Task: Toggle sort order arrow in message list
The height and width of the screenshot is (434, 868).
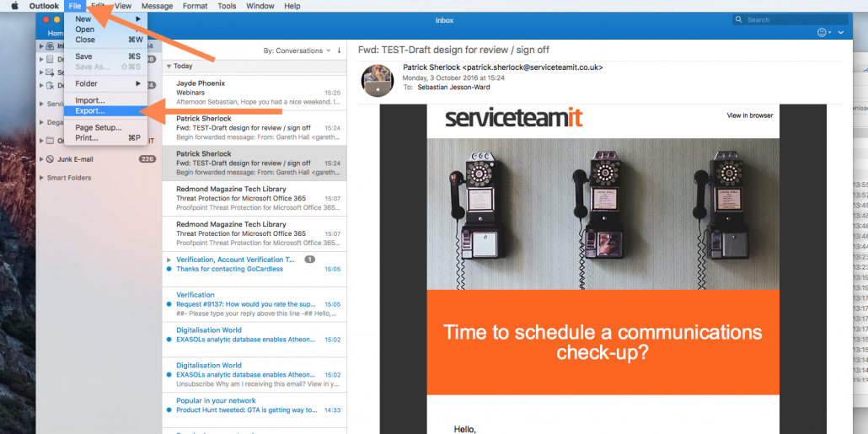Action: point(339,51)
